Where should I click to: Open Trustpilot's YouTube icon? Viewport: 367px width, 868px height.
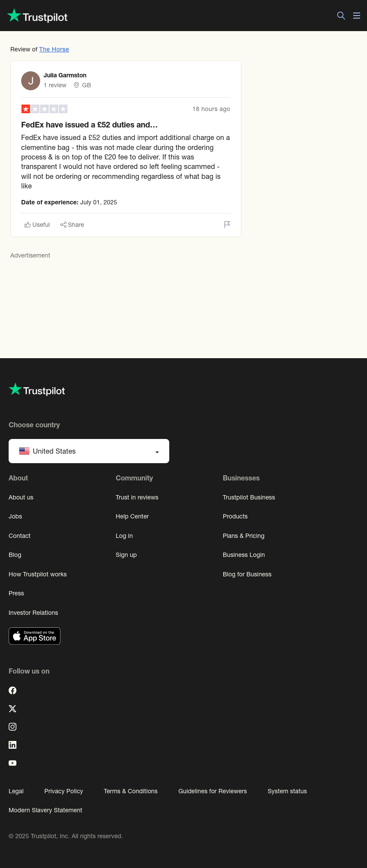click(13, 763)
